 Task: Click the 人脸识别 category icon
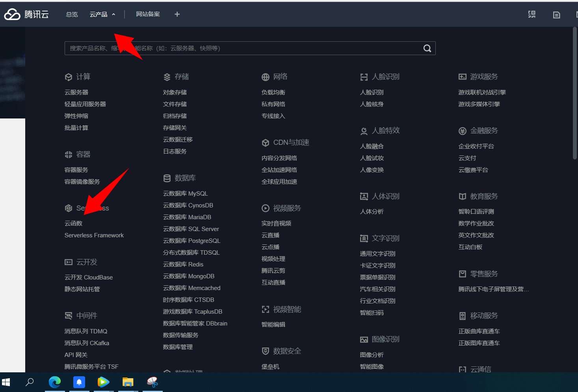pyautogui.click(x=364, y=77)
